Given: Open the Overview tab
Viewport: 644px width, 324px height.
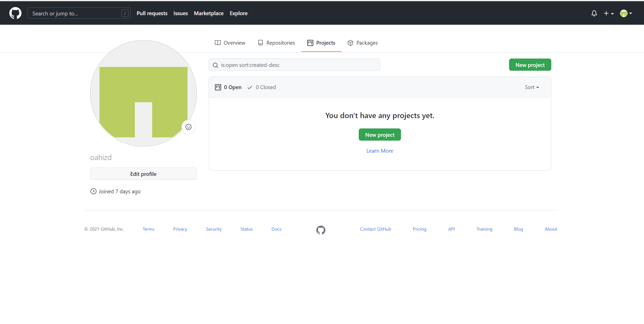Looking at the screenshot, I should click(230, 43).
